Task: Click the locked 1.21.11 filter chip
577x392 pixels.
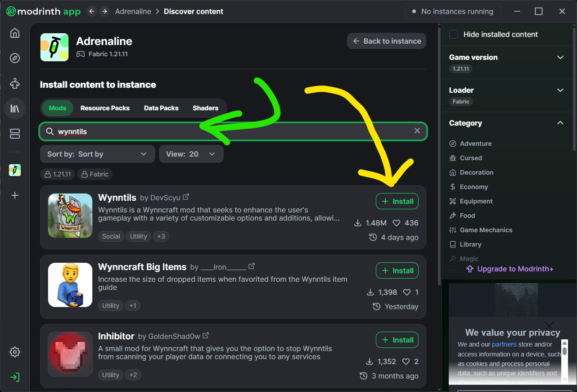Action: 58,174
